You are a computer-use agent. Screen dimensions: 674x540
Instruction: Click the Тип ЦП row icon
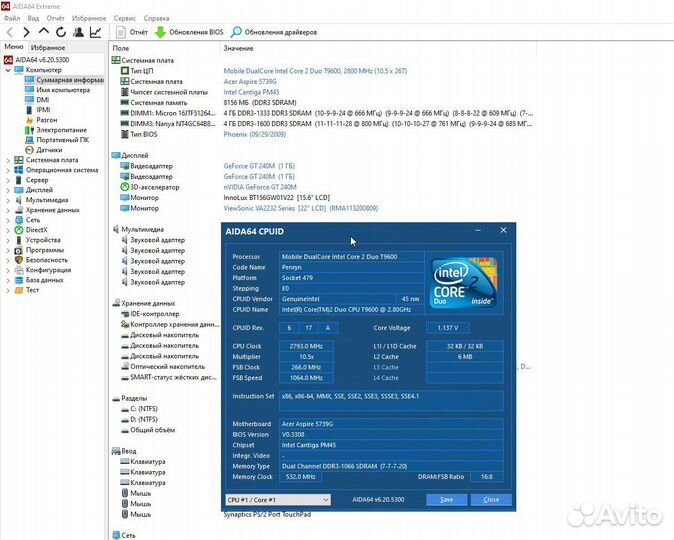125,71
